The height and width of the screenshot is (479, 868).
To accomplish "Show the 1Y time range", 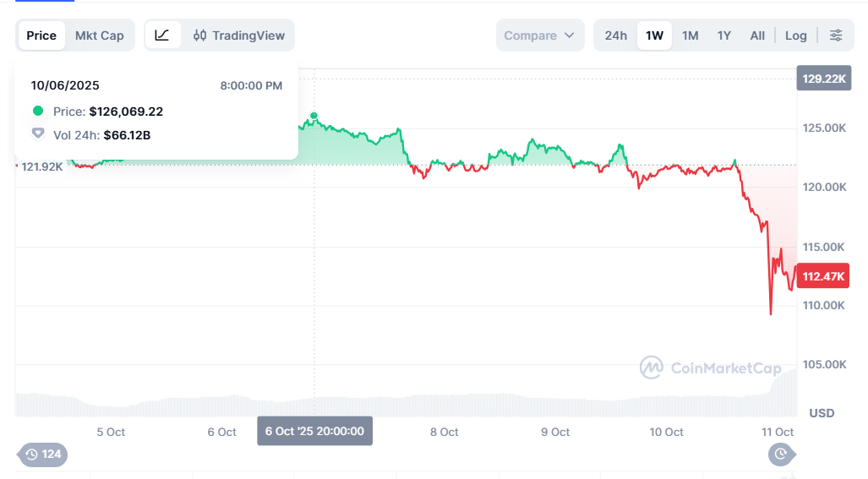I will click(x=723, y=35).
